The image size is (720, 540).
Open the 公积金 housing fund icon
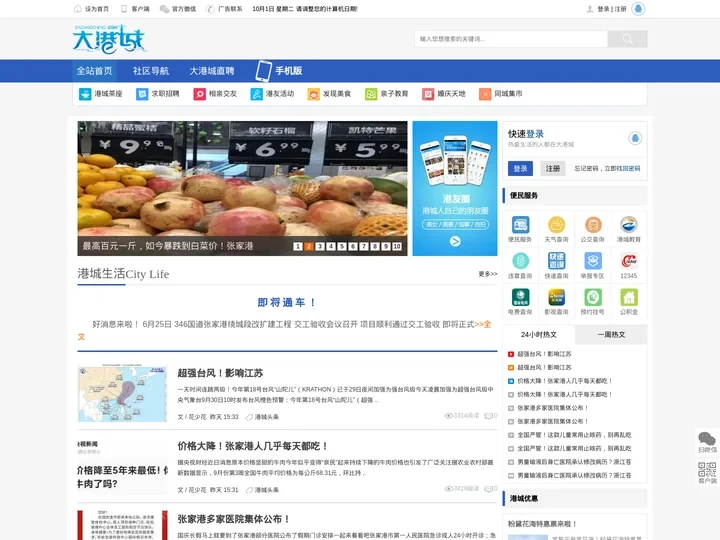coord(629,297)
